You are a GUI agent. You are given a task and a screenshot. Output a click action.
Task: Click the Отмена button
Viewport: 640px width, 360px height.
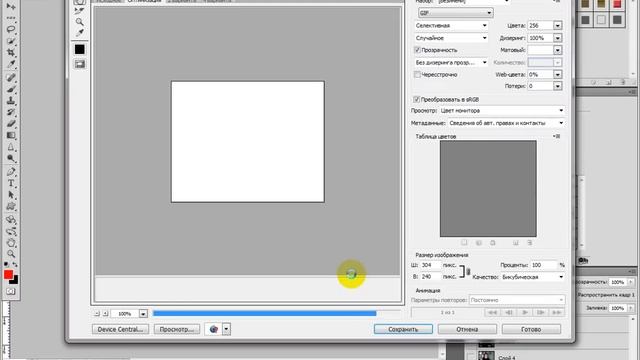467,329
